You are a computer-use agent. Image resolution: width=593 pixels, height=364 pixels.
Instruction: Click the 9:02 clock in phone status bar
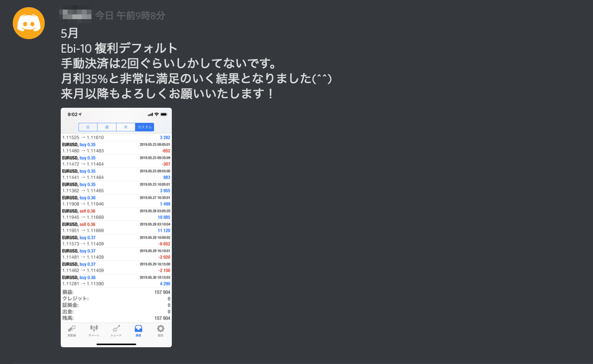click(x=72, y=115)
